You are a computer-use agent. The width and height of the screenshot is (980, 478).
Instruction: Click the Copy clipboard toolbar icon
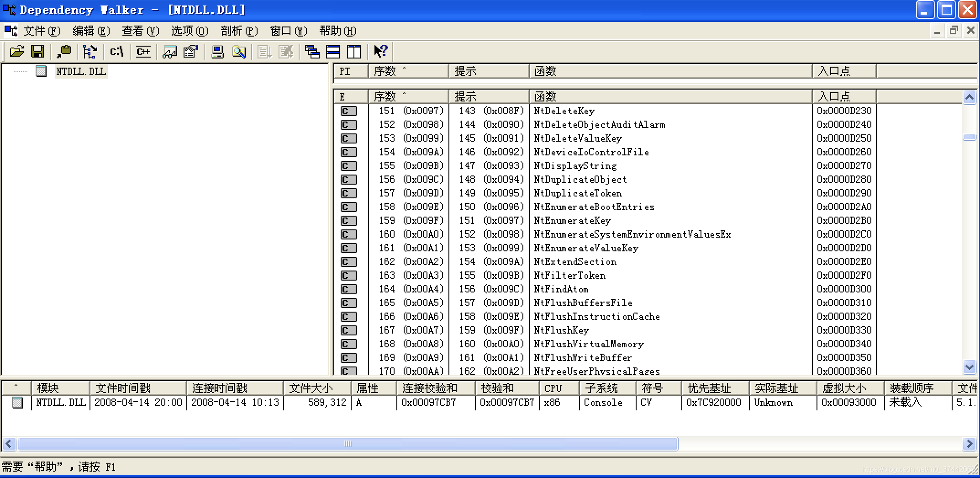point(64,51)
